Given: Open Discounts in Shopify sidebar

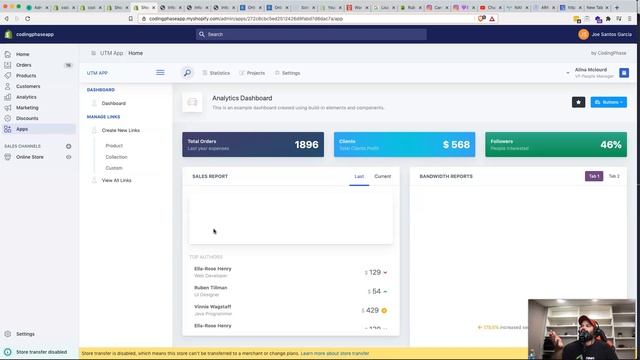Looking at the screenshot, I should (27, 118).
